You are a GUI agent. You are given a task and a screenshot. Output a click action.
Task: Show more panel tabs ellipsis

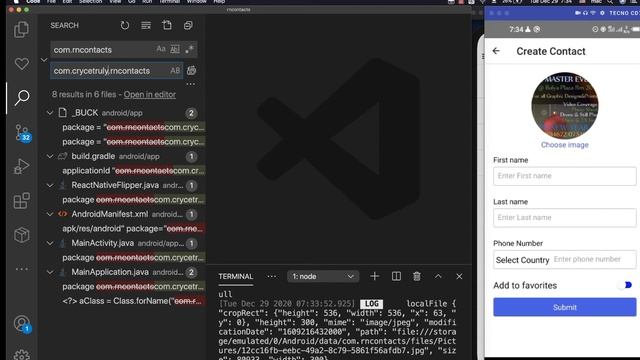(x=271, y=276)
